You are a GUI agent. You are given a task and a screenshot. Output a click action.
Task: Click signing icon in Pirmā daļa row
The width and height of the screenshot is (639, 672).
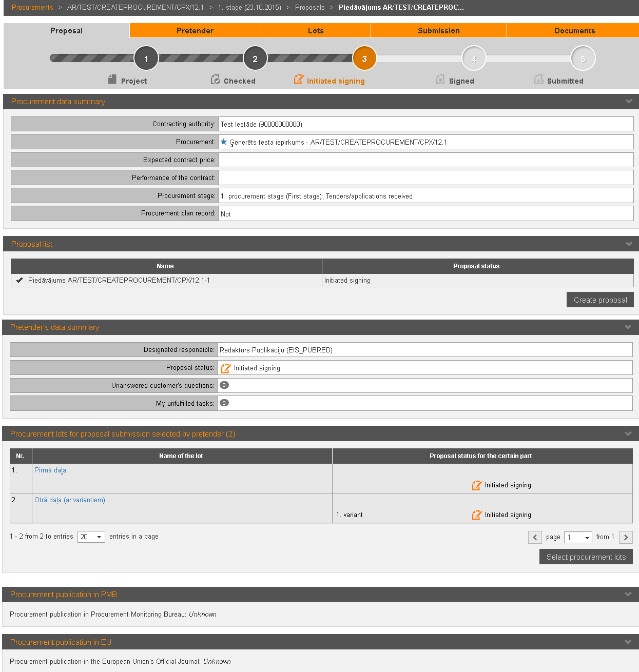[x=477, y=485]
